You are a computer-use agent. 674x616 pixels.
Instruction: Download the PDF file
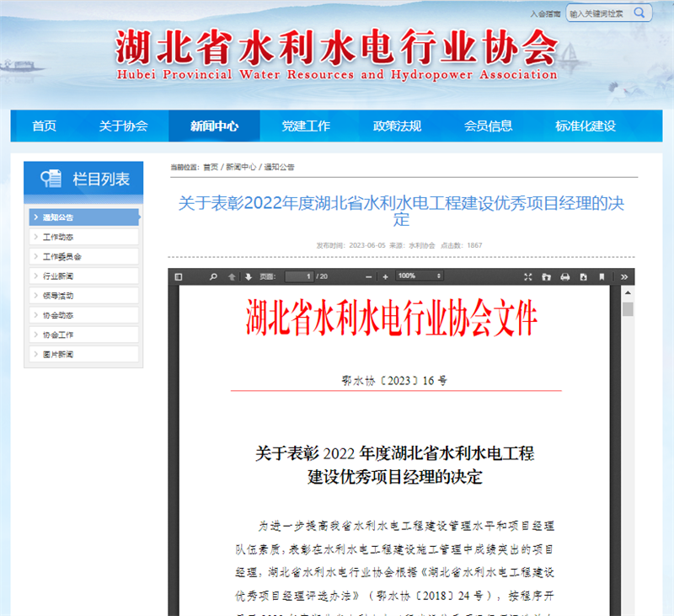coord(584,276)
